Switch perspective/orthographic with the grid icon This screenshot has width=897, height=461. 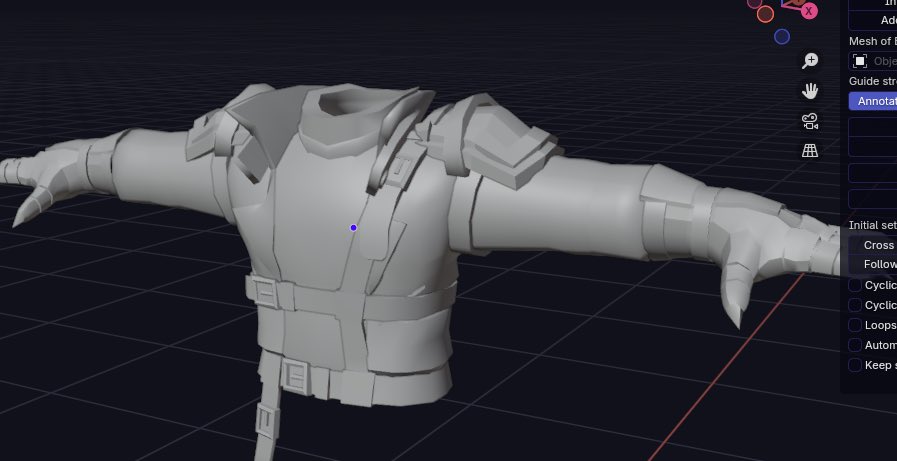pos(810,150)
